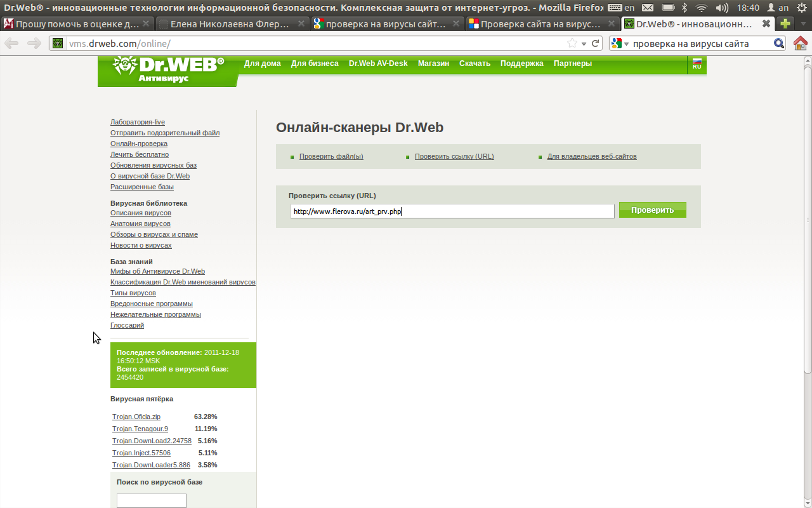Screen dimensions: 812x508
Task: Reload page with the refresh icon
Action: pos(595,44)
